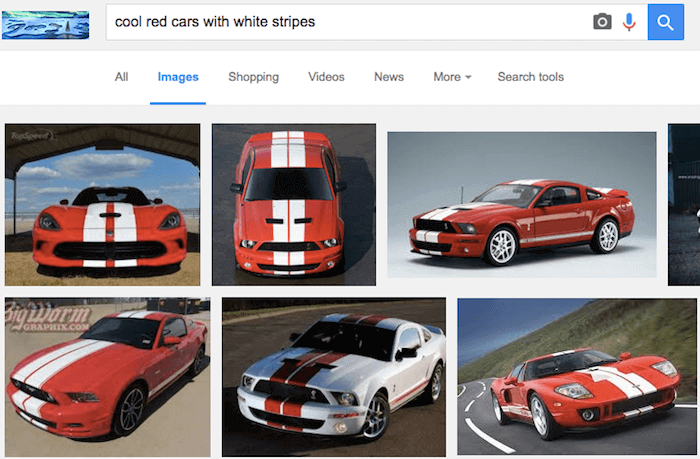
Task: Click the blue magnifier search button
Action: point(666,22)
